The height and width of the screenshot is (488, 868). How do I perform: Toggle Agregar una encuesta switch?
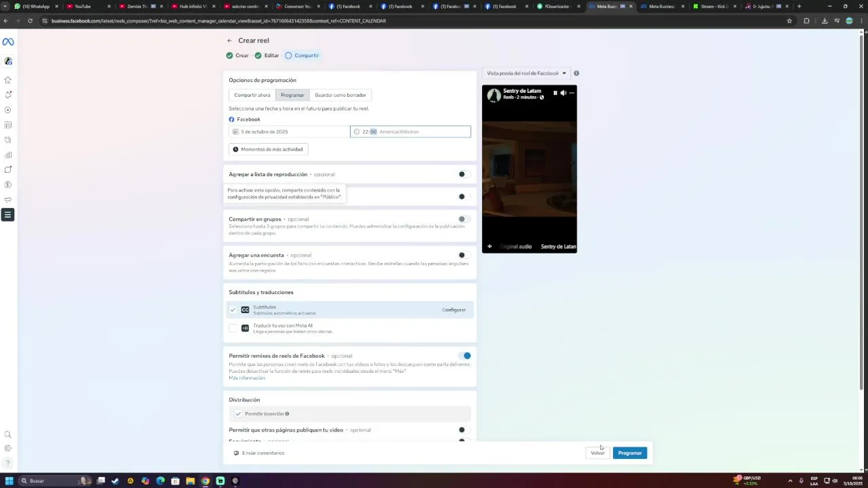(x=463, y=256)
